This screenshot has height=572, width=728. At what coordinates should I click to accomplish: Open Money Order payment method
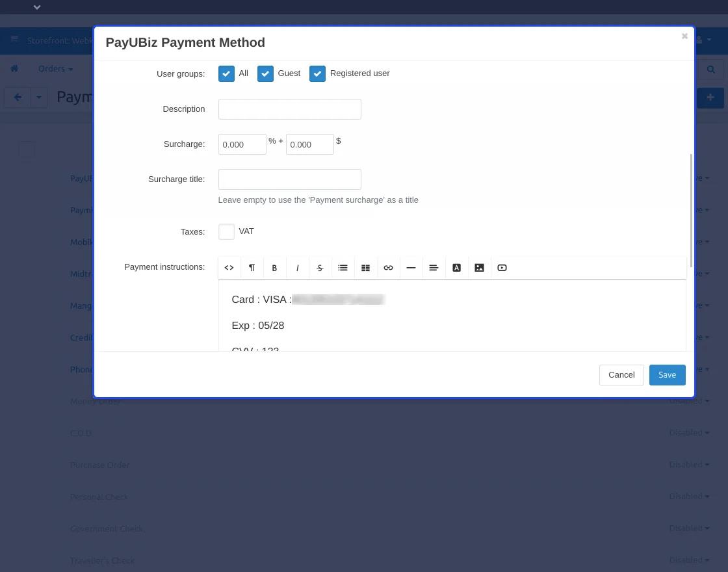pyautogui.click(x=95, y=402)
